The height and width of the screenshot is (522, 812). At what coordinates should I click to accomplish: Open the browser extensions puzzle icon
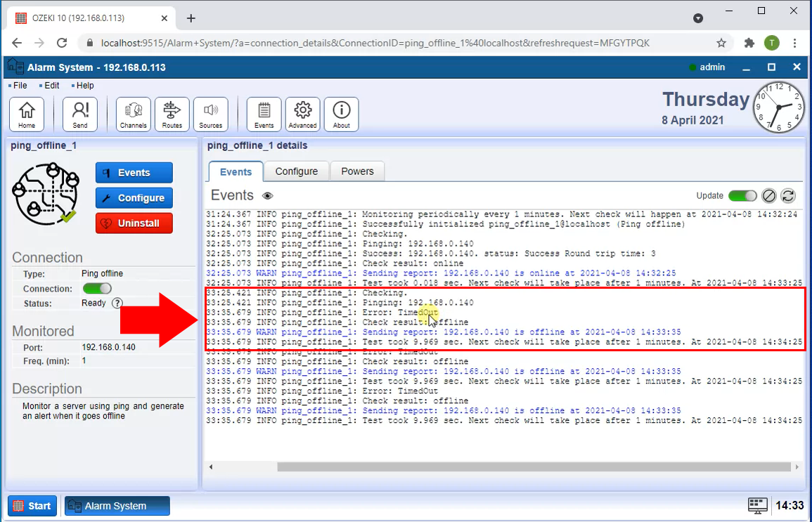pos(749,43)
